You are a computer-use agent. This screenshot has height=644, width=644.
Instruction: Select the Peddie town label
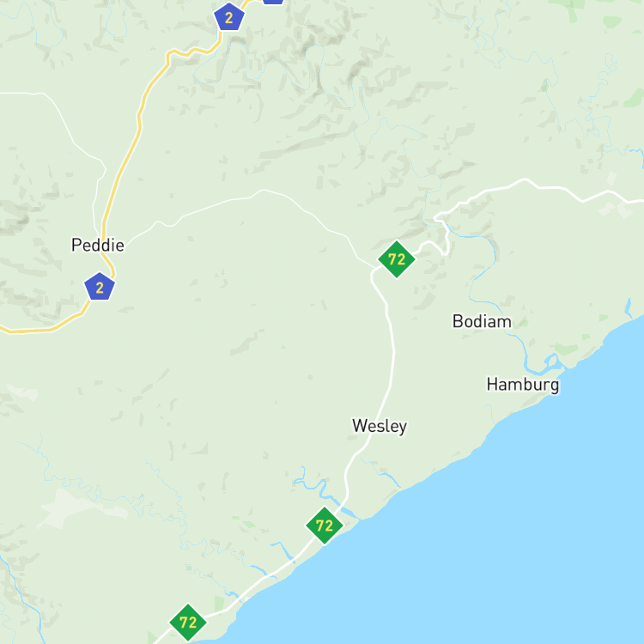(x=98, y=246)
